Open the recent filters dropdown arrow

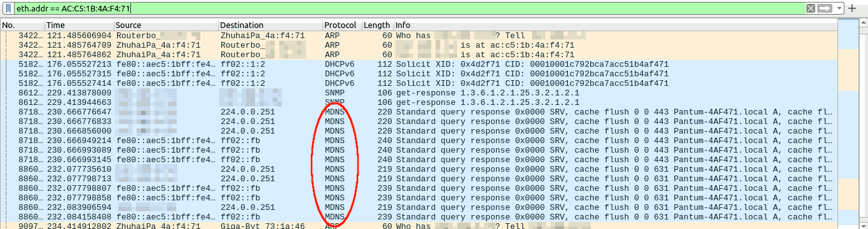839,8
